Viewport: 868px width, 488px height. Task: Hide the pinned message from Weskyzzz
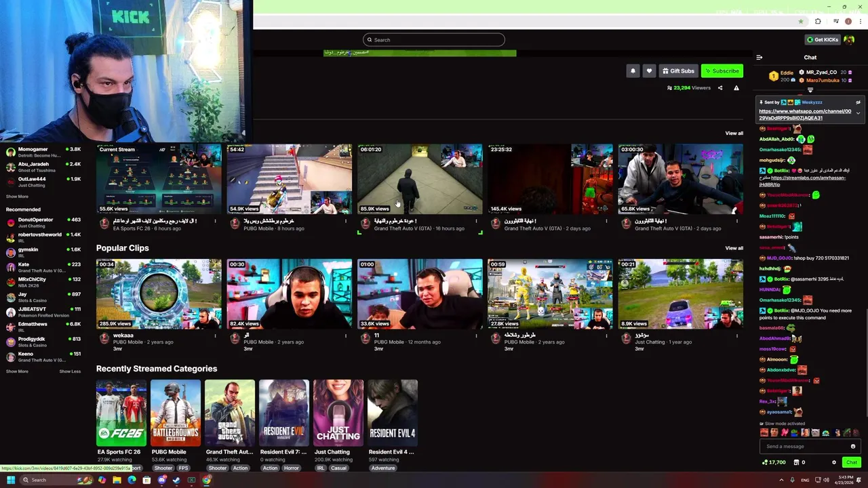click(x=858, y=102)
